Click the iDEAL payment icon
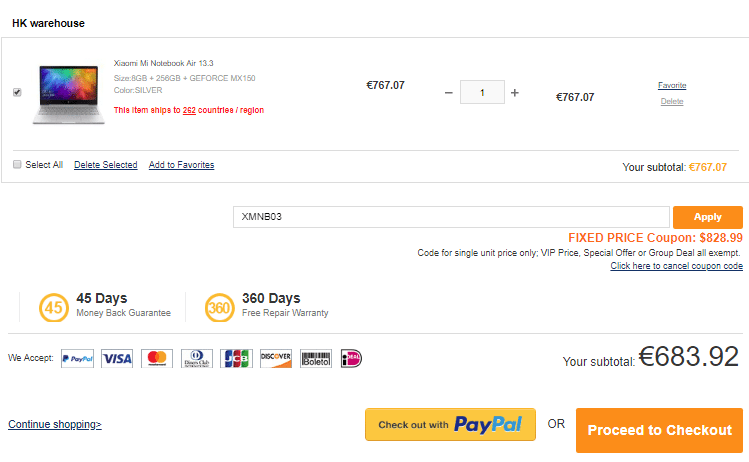 point(351,358)
